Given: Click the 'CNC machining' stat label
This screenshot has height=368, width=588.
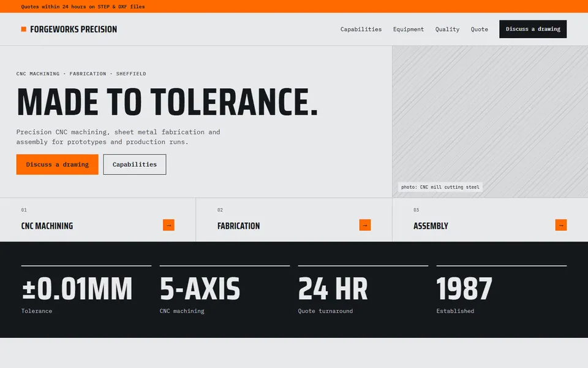Looking at the screenshot, I should [182, 311].
